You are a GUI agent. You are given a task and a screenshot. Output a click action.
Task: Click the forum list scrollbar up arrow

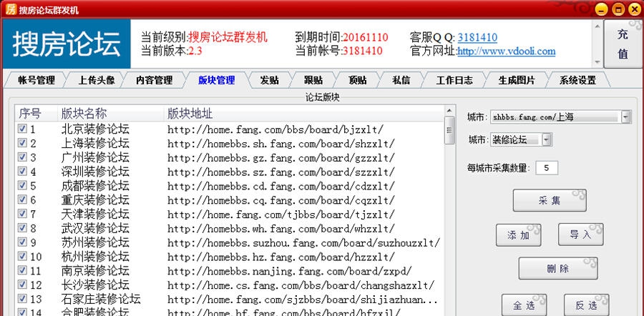click(449, 111)
